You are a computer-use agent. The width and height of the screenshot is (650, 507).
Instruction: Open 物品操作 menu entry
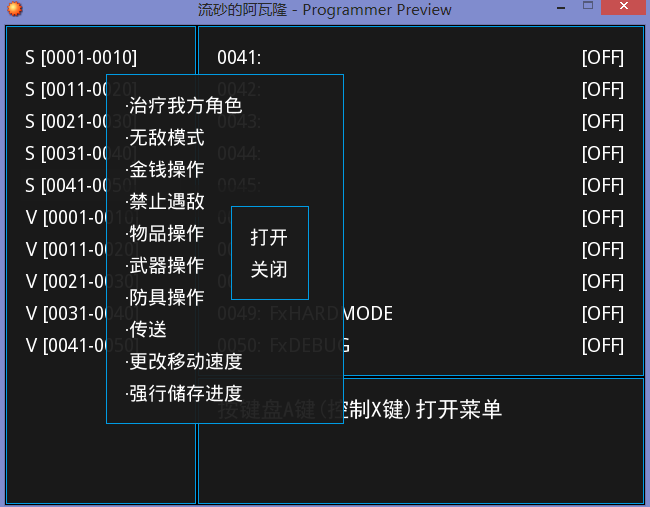tap(165, 233)
